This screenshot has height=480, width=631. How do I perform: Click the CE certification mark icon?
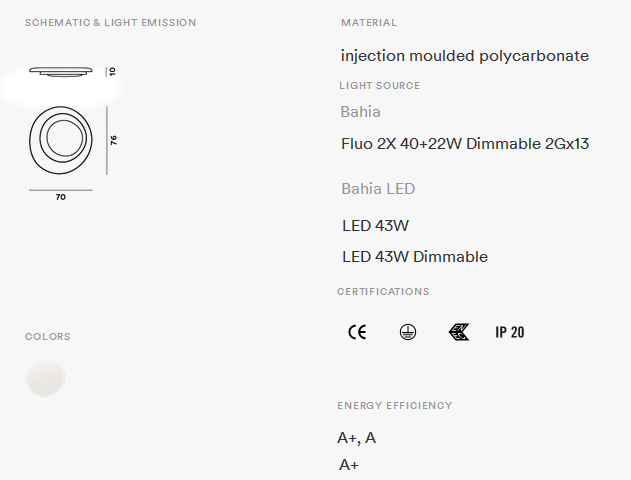357,332
